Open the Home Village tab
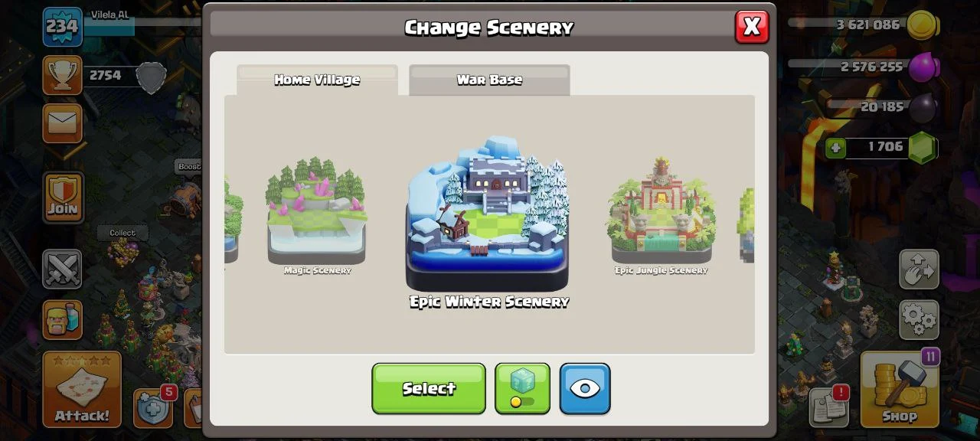 (x=317, y=80)
